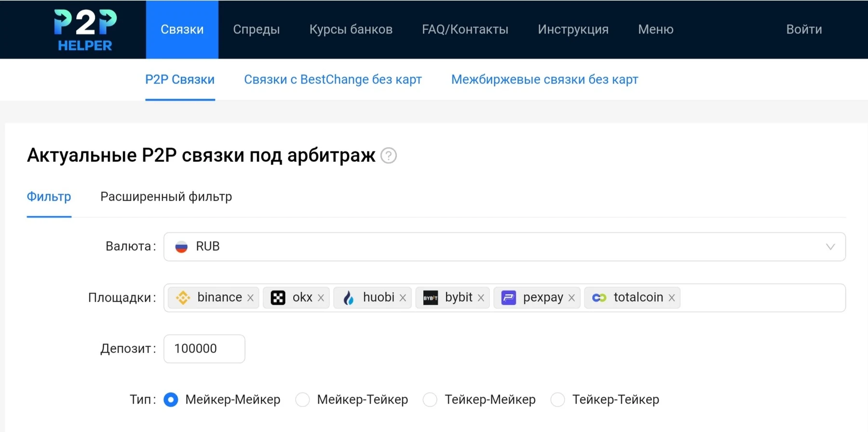
Task: Switch to P2P Связки sub-tab
Action: (180, 80)
